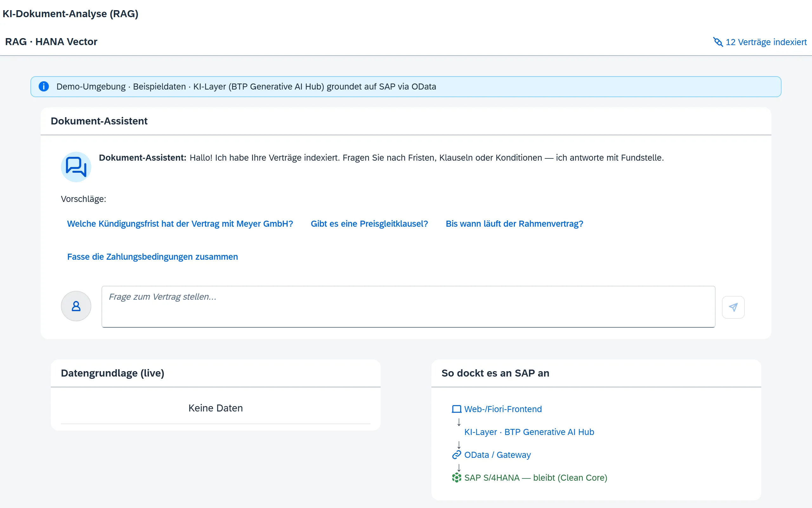Click the 'Dokument-Assistent' panel heading
Image resolution: width=812 pixels, height=508 pixels.
(99, 121)
